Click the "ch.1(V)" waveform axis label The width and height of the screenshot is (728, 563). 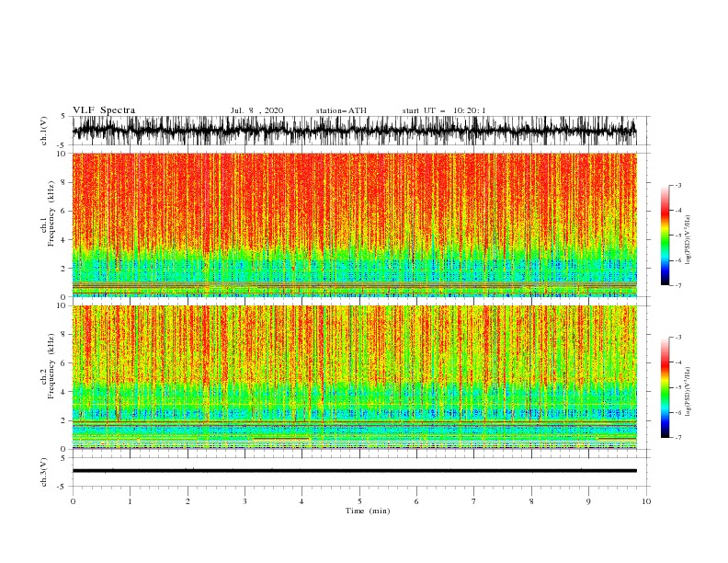44,131
